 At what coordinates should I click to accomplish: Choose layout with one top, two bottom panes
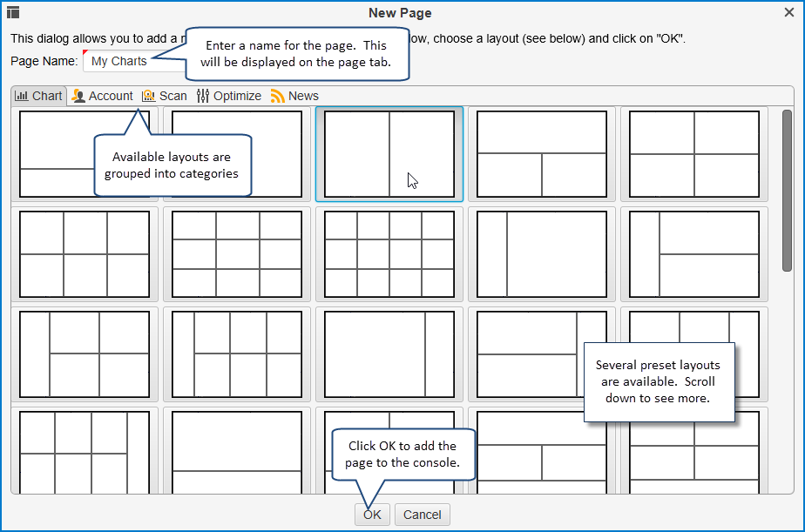click(542, 154)
